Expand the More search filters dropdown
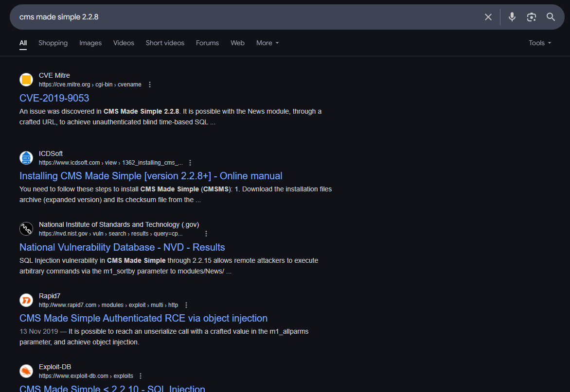This screenshot has width=570, height=392. tap(267, 43)
